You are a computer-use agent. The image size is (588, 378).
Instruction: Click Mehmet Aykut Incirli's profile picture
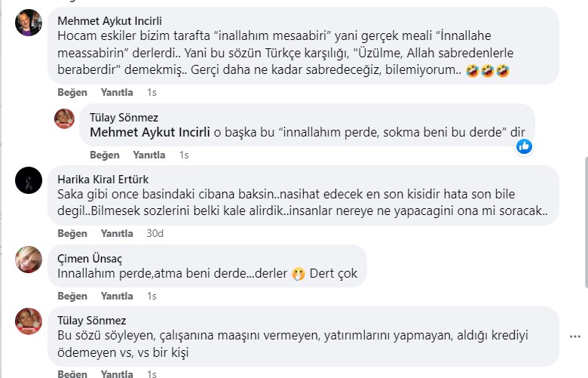click(29, 25)
